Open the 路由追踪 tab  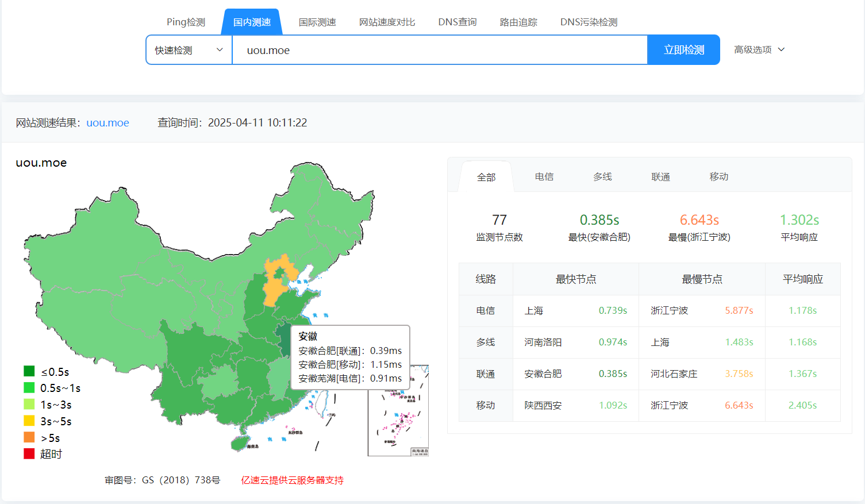coord(518,22)
